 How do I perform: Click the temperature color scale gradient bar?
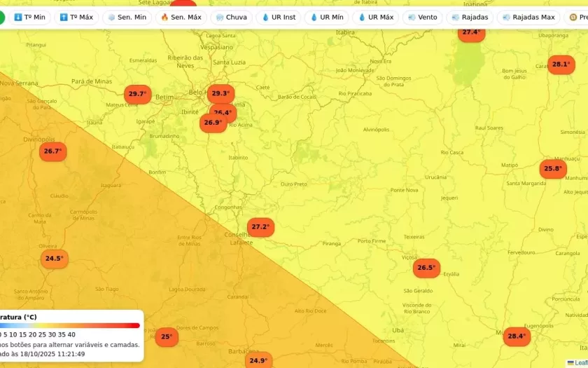coord(70,325)
